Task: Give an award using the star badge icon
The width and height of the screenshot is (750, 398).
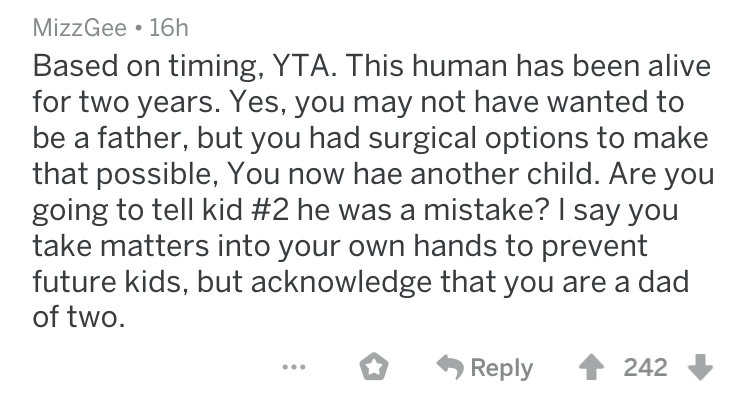Action: (374, 367)
